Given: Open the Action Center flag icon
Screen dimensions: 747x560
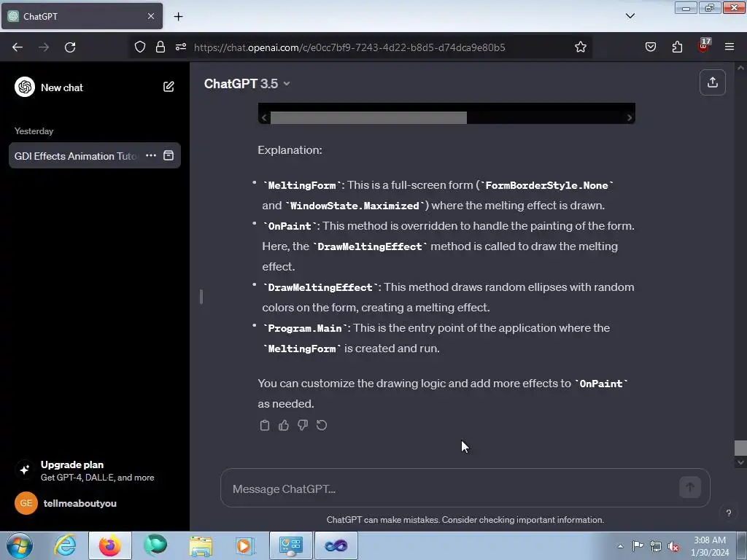Looking at the screenshot, I should tap(638, 545).
